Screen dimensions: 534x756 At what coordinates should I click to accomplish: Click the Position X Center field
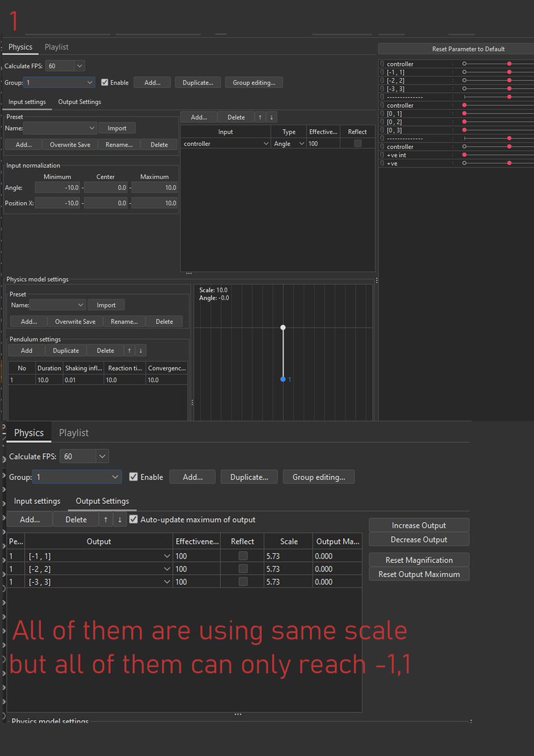pyautogui.click(x=106, y=203)
